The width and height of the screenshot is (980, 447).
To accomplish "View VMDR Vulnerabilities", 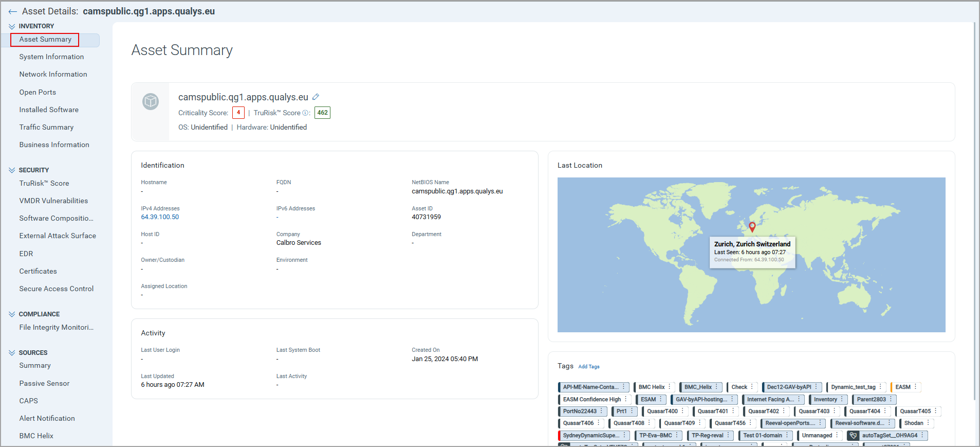I will 53,201.
